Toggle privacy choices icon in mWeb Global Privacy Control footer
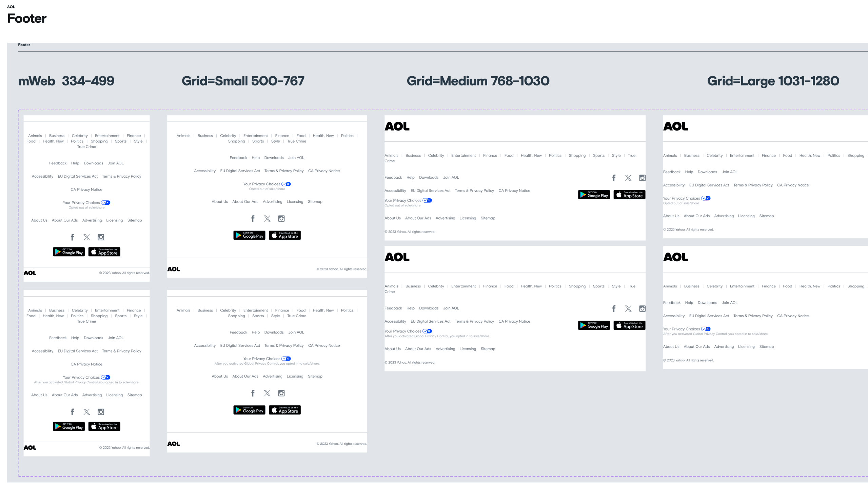Viewport: 868px width, 484px height. [x=106, y=377]
